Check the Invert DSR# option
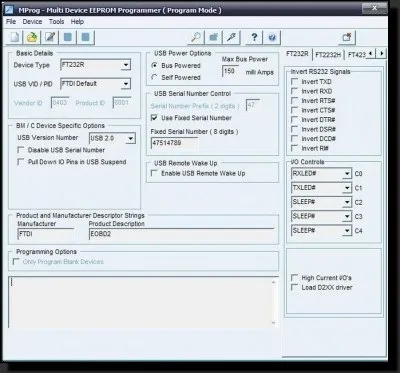 [295, 129]
